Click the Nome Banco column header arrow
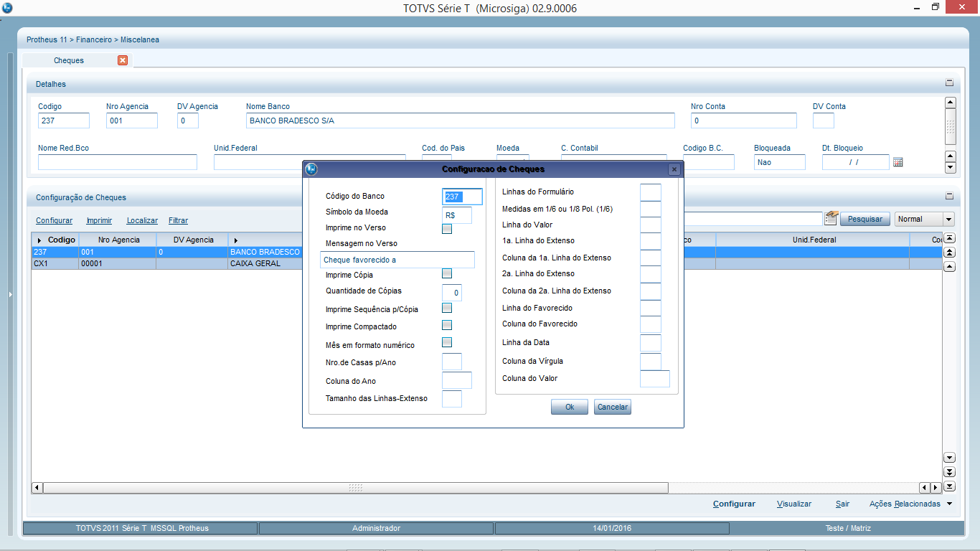This screenshot has width=980, height=551. (x=235, y=240)
